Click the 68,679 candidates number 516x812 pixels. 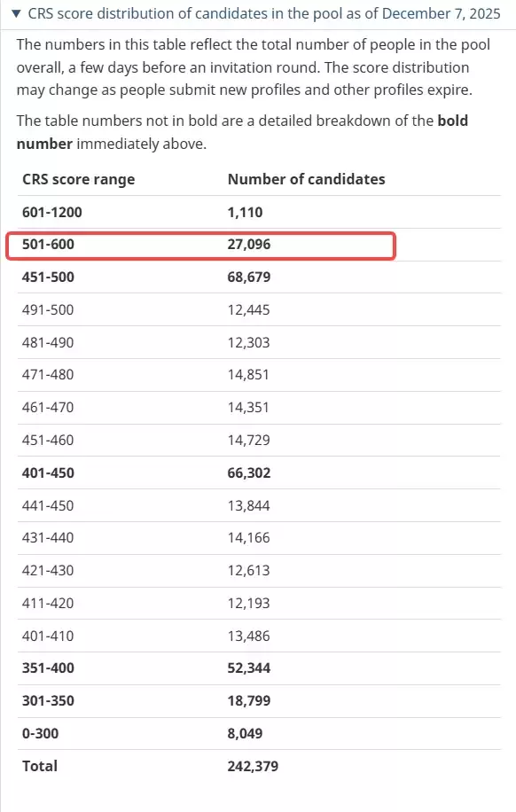point(248,277)
